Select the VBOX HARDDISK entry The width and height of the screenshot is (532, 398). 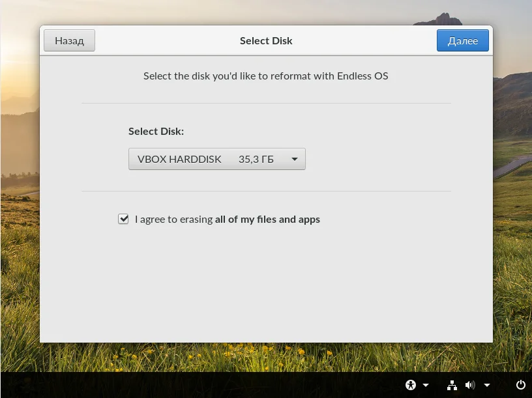tap(179, 159)
